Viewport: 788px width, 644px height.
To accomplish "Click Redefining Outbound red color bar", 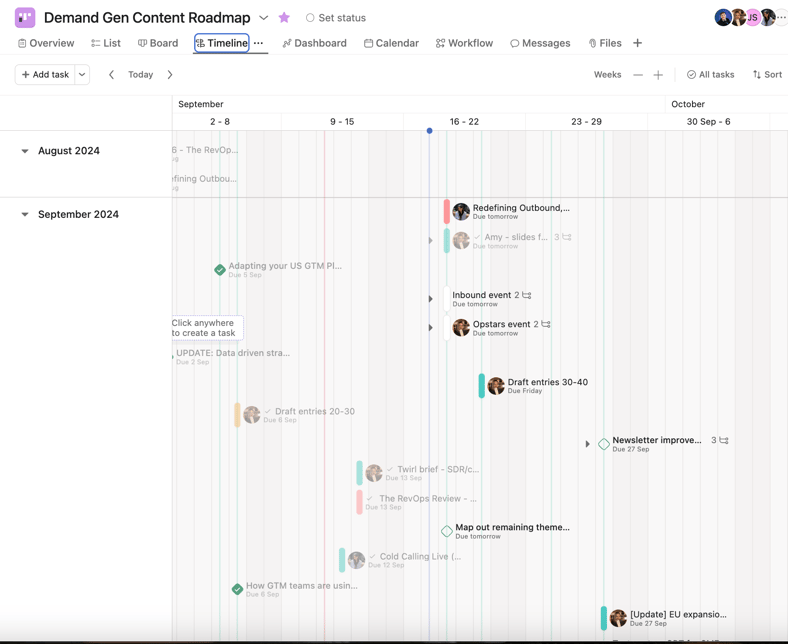I will (x=447, y=212).
